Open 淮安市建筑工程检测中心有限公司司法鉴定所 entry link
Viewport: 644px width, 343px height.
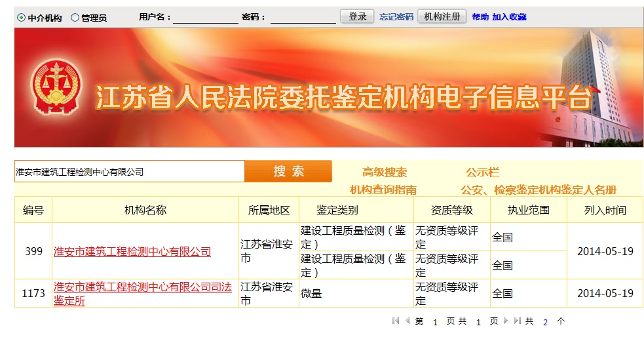(x=142, y=294)
